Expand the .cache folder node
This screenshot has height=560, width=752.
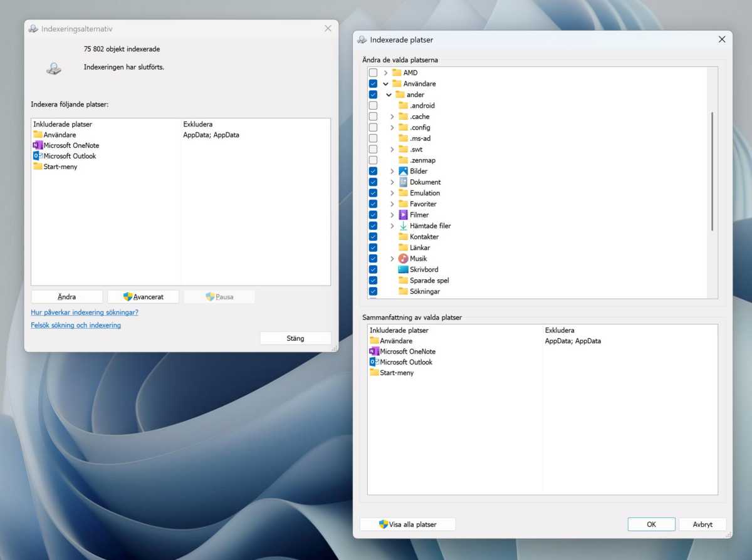(x=392, y=117)
